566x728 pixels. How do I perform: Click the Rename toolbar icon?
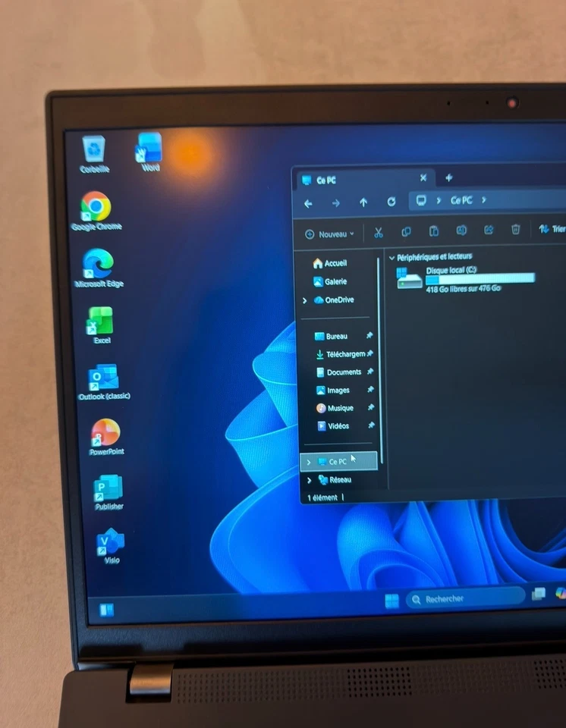[x=461, y=231]
